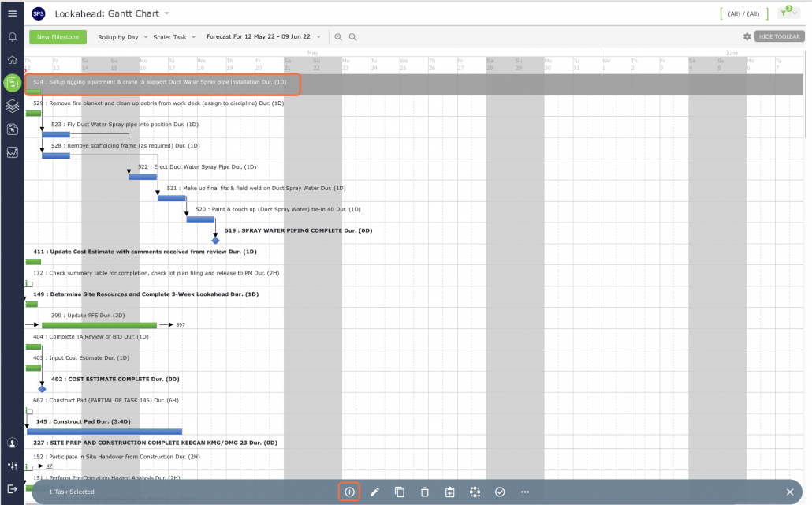Select task 528 Remove scaffolding frame
812x505 pixels.
[x=125, y=146]
